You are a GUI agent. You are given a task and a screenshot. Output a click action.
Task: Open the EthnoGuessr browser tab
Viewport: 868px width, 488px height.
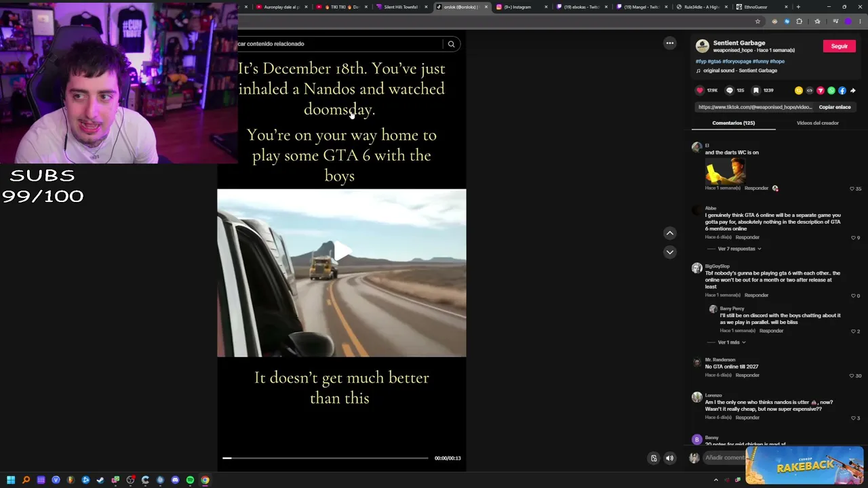[x=762, y=7]
